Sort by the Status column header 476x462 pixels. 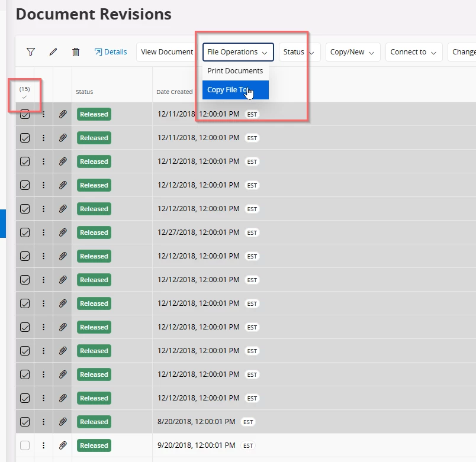coord(85,92)
